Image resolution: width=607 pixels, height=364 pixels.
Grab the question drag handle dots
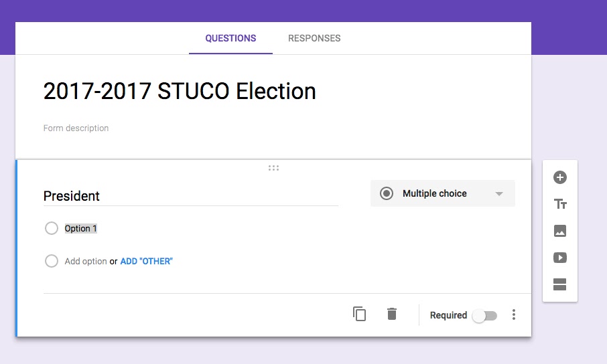click(274, 168)
